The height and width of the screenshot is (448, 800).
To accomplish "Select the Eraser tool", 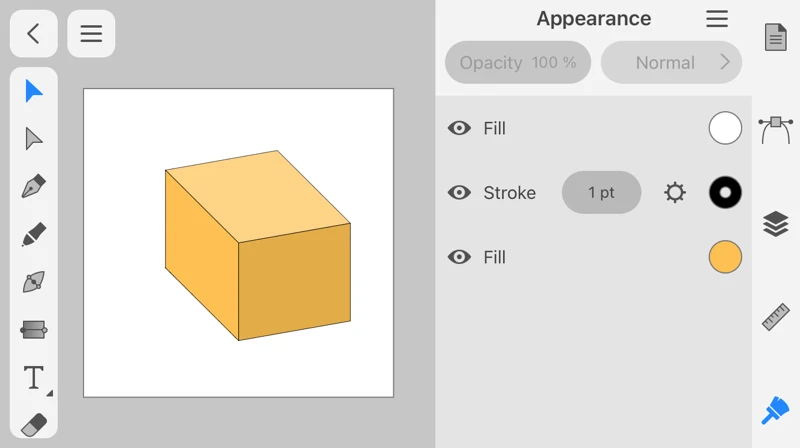I will tap(34, 424).
